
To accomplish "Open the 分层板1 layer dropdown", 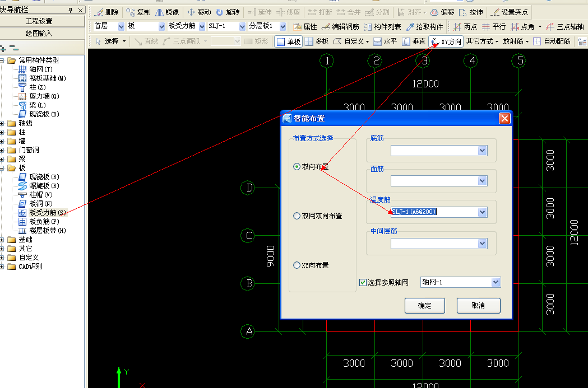I will (x=283, y=26).
